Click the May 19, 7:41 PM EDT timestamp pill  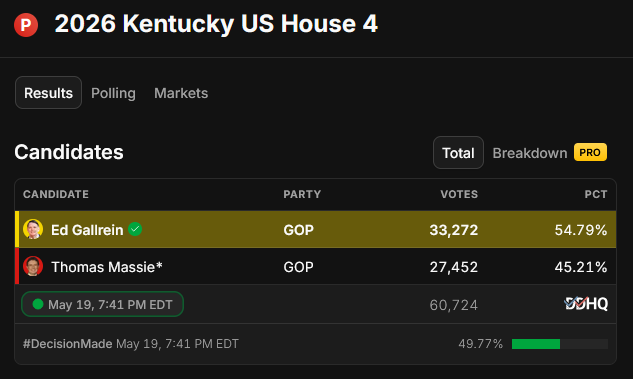[103, 304]
